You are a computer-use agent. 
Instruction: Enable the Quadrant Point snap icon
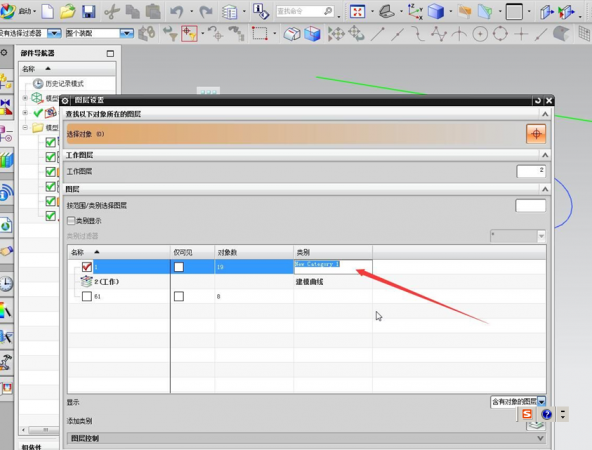(x=500, y=34)
